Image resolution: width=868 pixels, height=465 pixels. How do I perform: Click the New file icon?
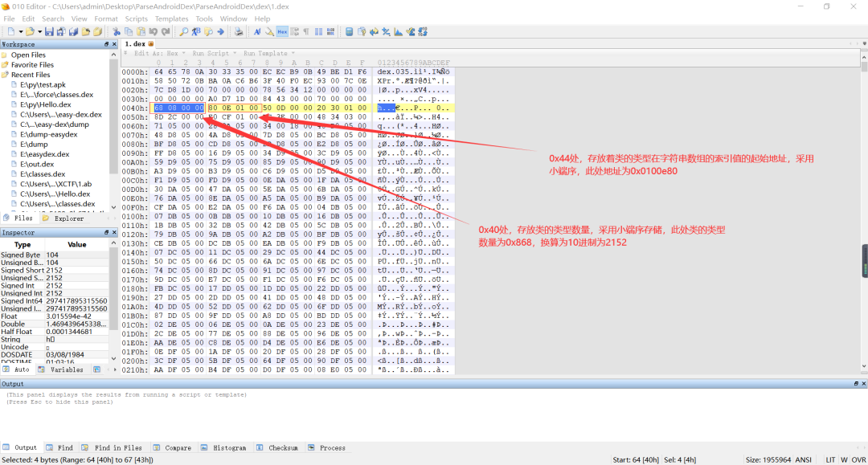point(11,31)
